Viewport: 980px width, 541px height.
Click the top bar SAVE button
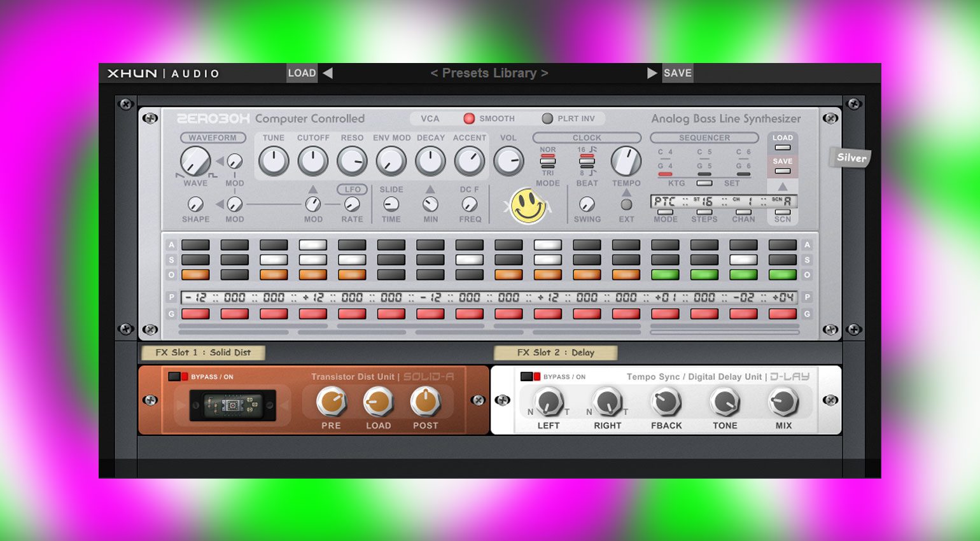pyautogui.click(x=677, y=73)
